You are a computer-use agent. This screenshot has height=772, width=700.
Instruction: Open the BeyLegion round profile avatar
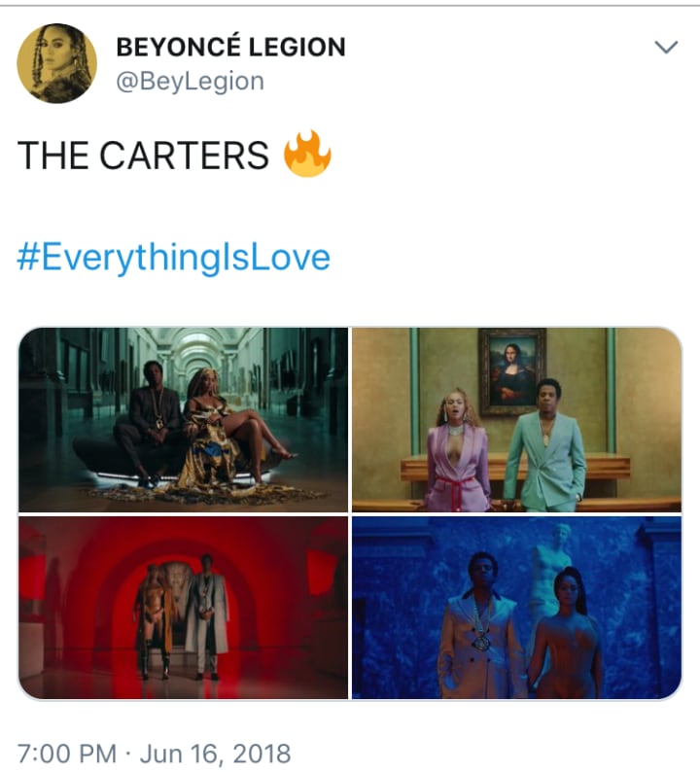pyautogui.click(x=57, y=63)
